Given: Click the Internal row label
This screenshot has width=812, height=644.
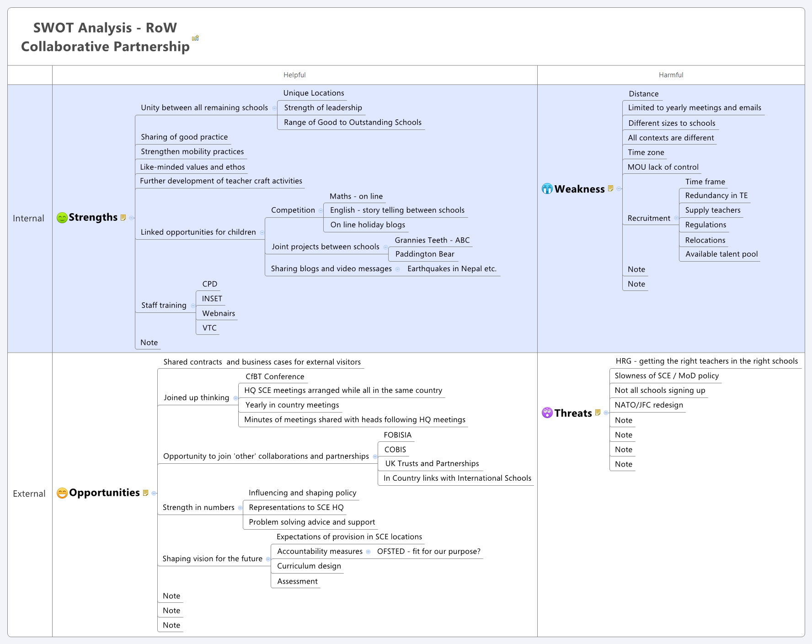Looking at the screenshot, I should coord(29,218).
